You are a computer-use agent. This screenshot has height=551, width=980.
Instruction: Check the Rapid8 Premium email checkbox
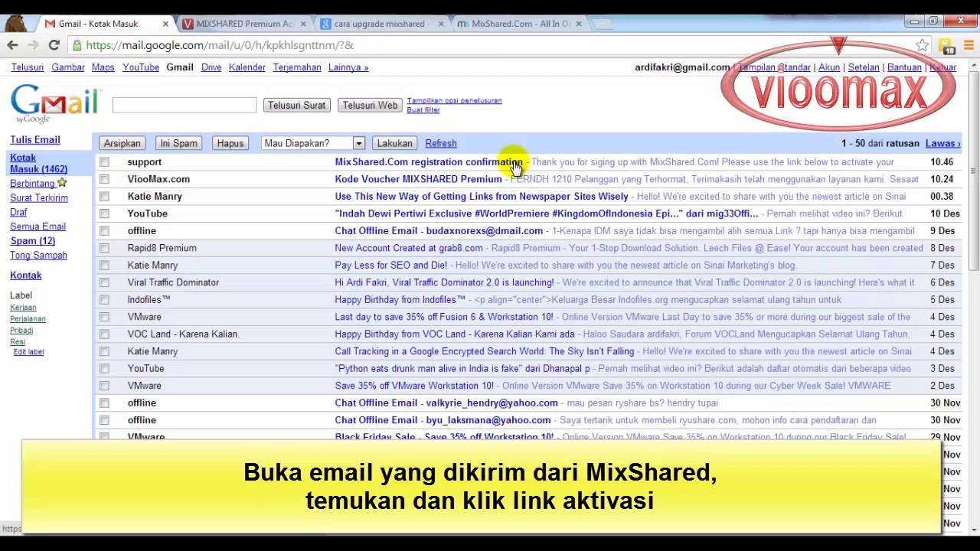104,248
